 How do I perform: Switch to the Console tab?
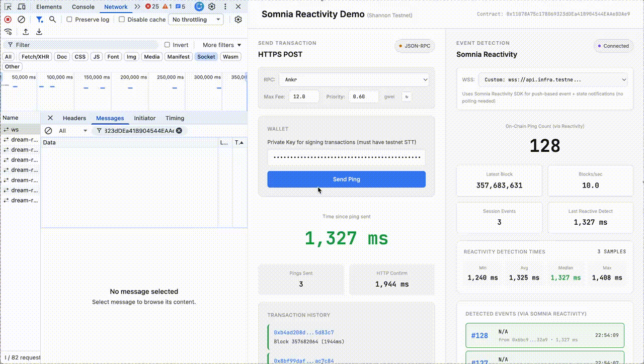pos(83,7)
